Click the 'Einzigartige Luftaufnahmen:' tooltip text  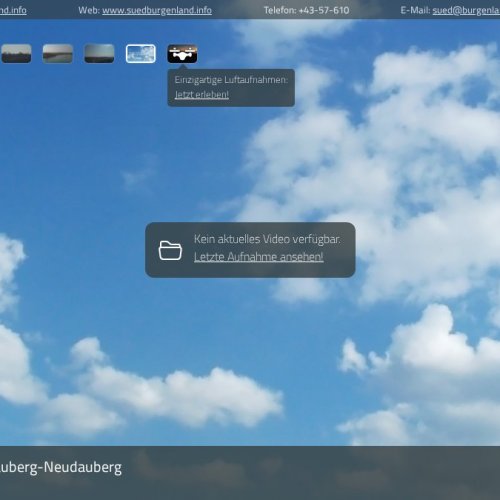[x=231, y=80]
